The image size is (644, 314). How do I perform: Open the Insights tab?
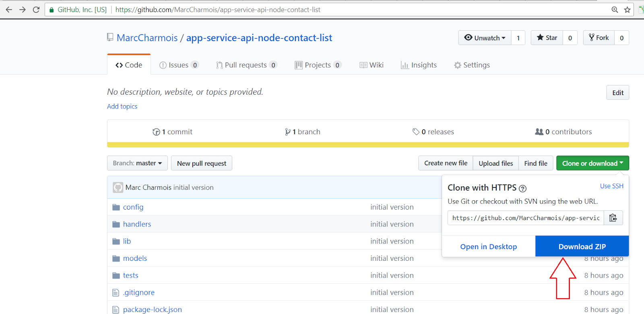point(419,65)
